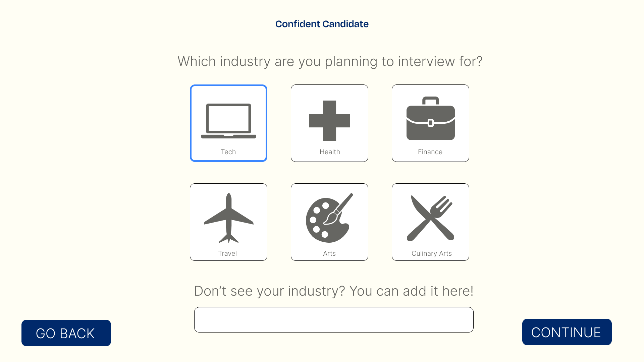Click the "Tech" card label

click(x=228, y=152)
